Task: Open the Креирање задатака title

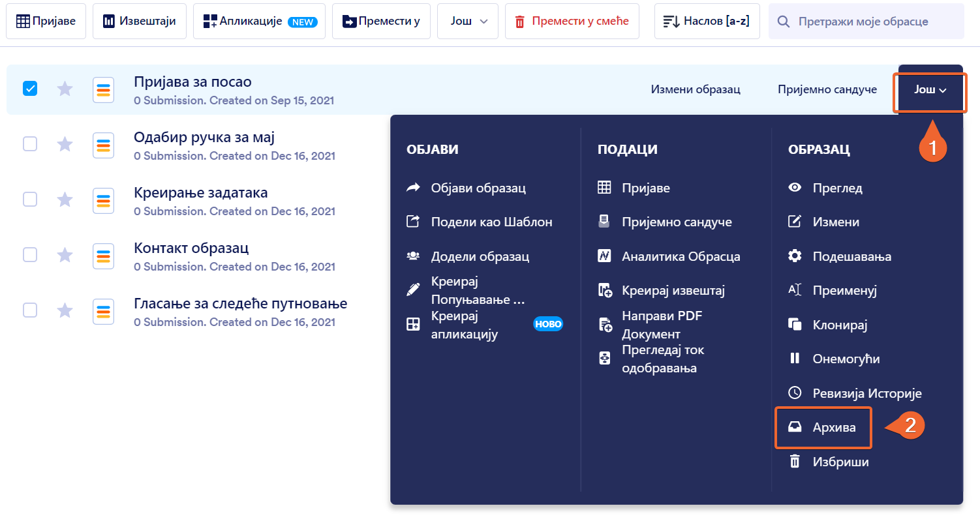Action: tap(200, 193)
